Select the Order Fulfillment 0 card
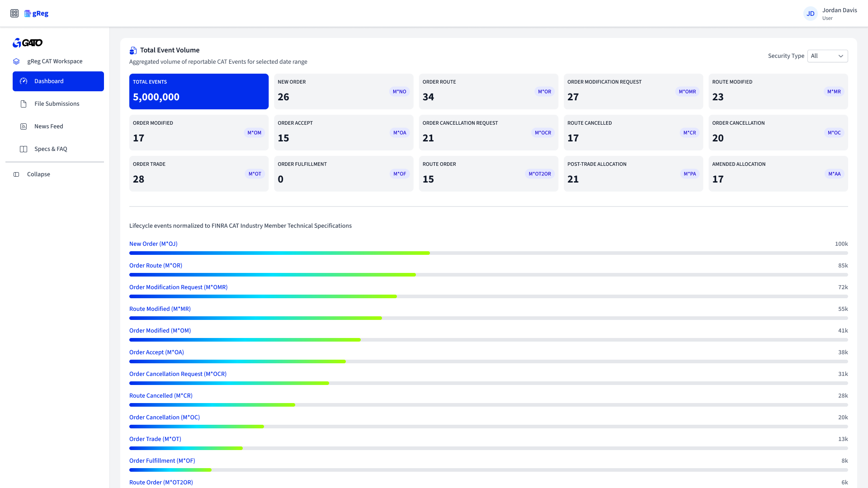The image size is (868, 488). (x=344, y=174)
